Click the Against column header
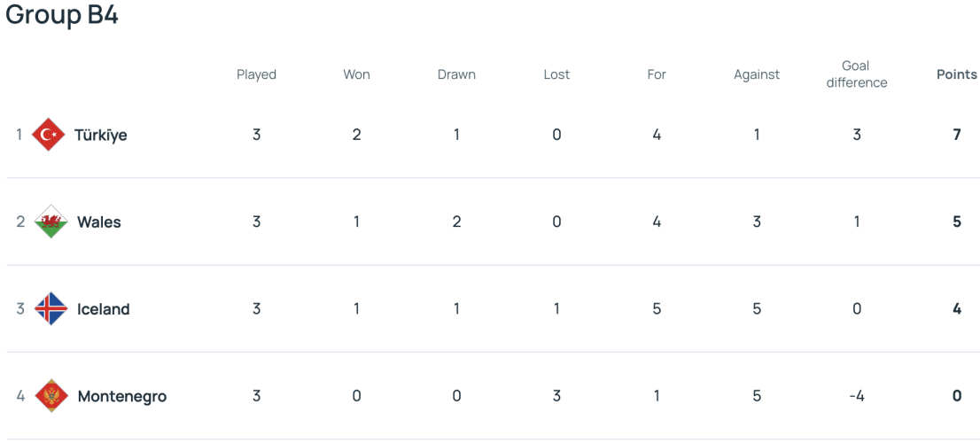980x443 pixels. click(x=756, y=75)
